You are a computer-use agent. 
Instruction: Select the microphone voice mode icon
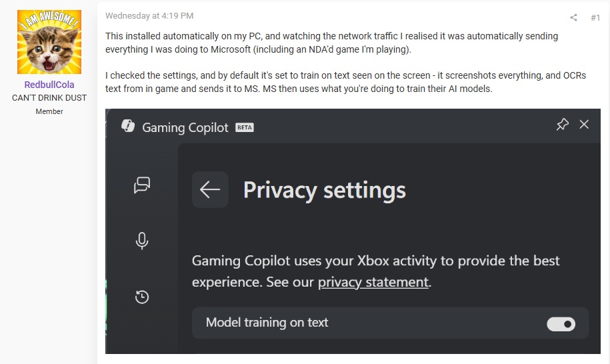(x=141, y=241)
